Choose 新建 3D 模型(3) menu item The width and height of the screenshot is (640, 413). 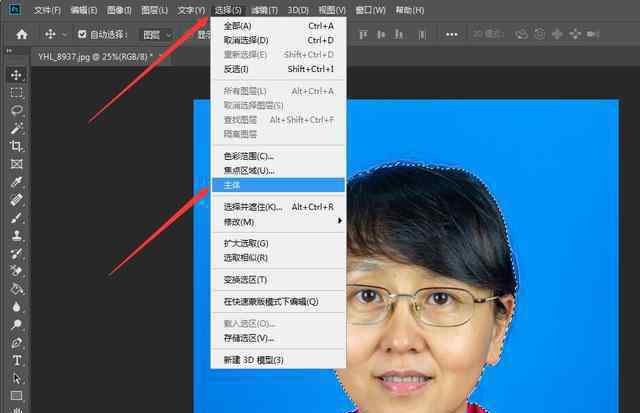click(278, 360)
